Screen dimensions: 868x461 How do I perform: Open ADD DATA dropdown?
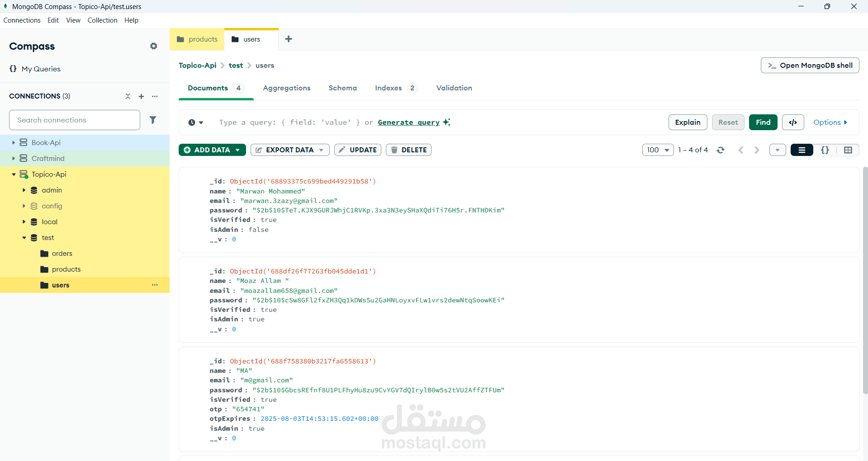click(x=212, y=150)
